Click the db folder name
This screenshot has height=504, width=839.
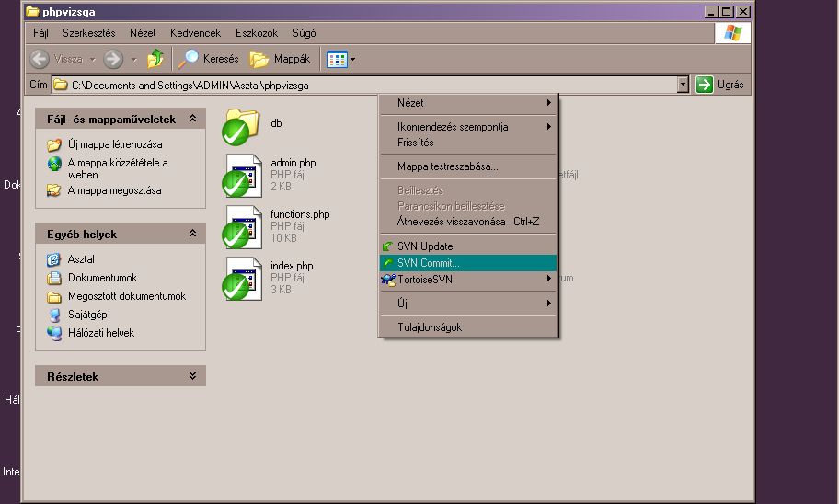tap(276, 123)
